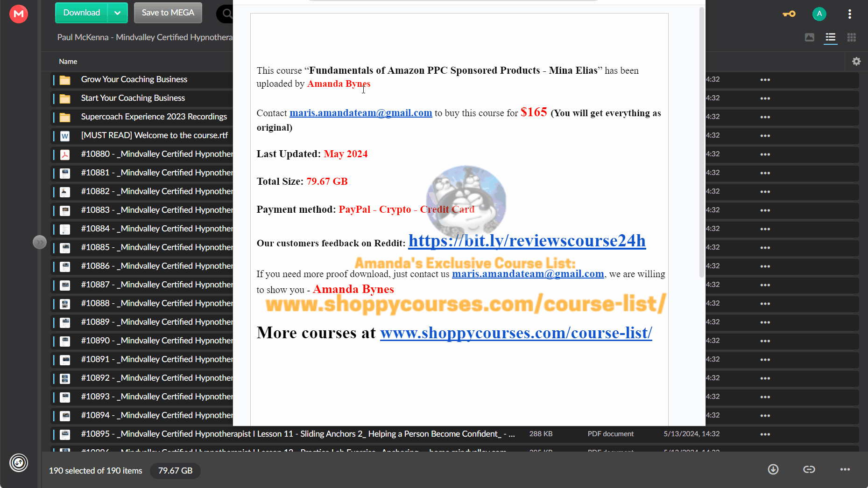This screenshot has width=868, height=488.
Task: Open three-dot menu for Grow Your Coaching Business
Action: (765, 80)
